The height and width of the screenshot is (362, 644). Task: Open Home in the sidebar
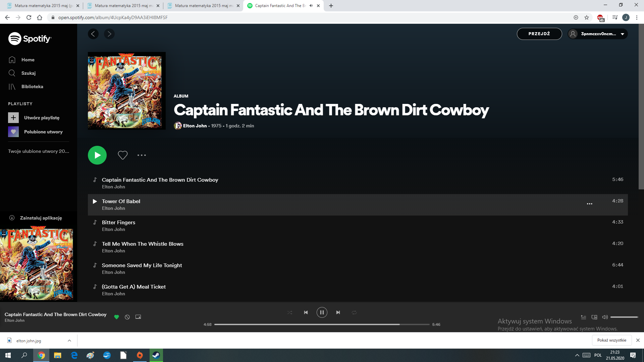pos(28,60)
